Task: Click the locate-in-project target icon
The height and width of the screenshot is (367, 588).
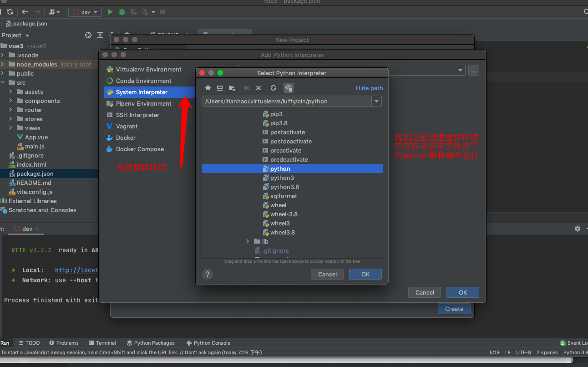Action: [88, 35]
